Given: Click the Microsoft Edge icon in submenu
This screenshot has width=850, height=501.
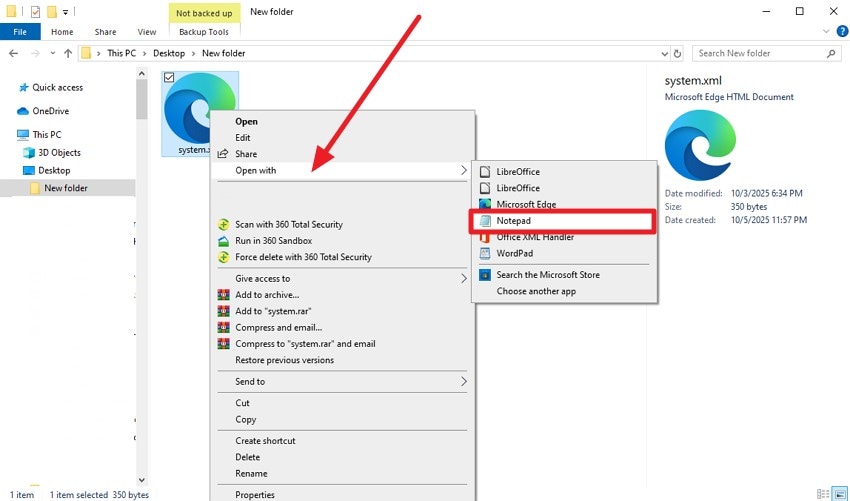Looking at the screenshot, I should tap(485, 204).
